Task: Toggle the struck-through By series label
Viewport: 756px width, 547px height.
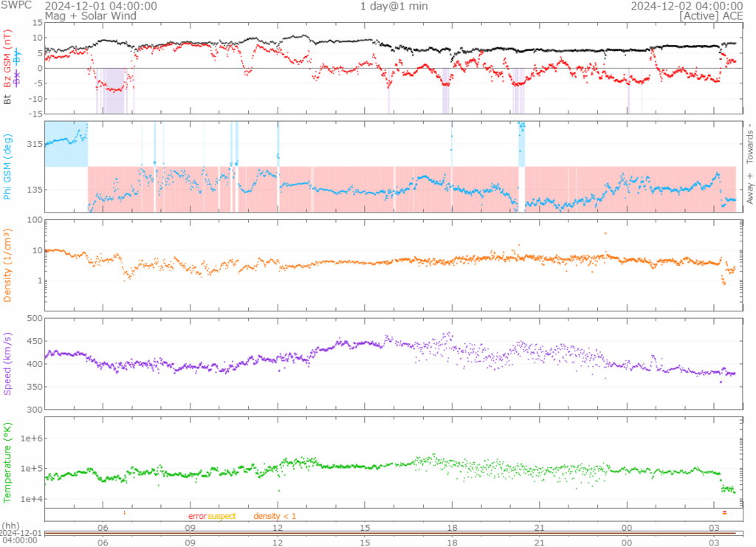Action: [x=18, y=58]
